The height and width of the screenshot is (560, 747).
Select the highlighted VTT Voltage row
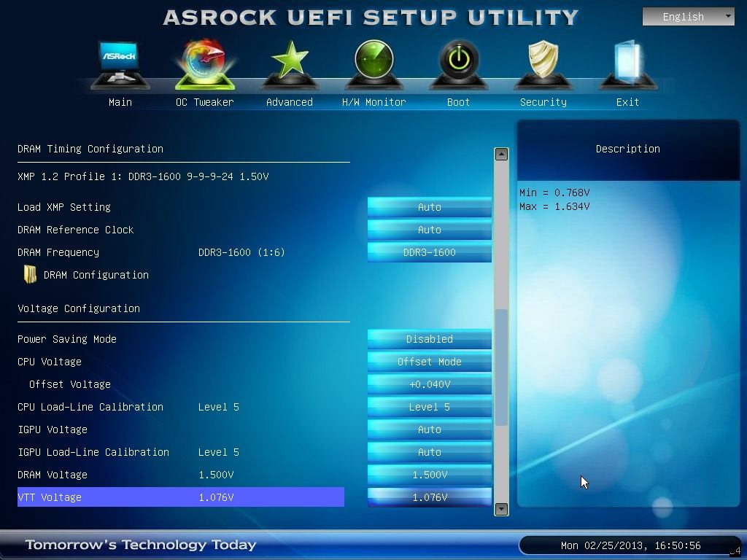tap(181, 497)
